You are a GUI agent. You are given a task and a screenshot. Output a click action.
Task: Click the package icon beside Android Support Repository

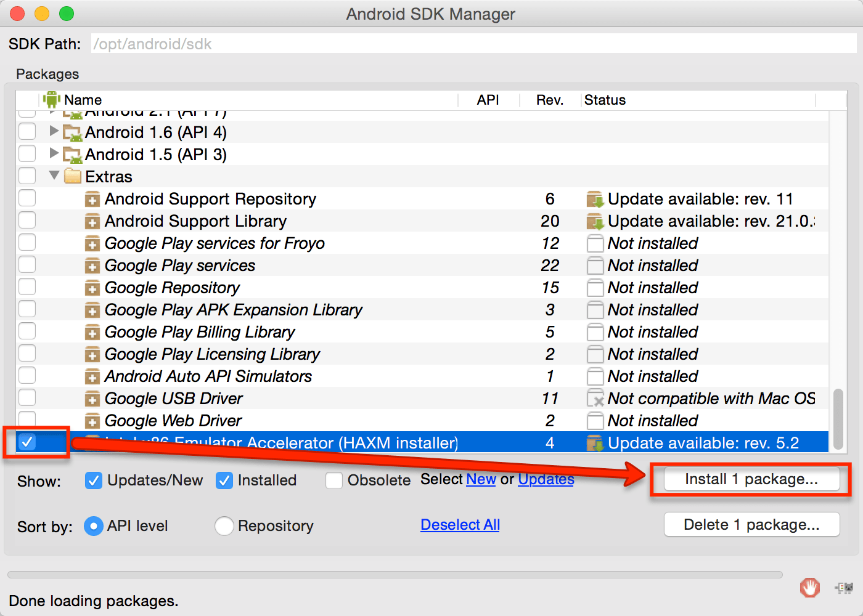click(x=92, y=199)
